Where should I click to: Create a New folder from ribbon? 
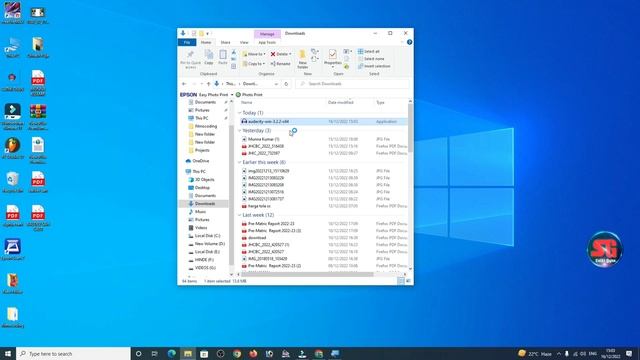[x=302, y=59]
